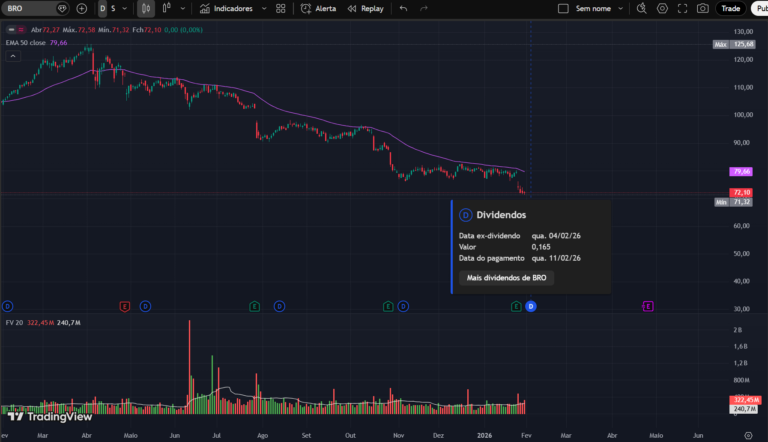Select the EMA 50 close legend
The width and height of the screenshot is (768, 442).
pos(25,43)
